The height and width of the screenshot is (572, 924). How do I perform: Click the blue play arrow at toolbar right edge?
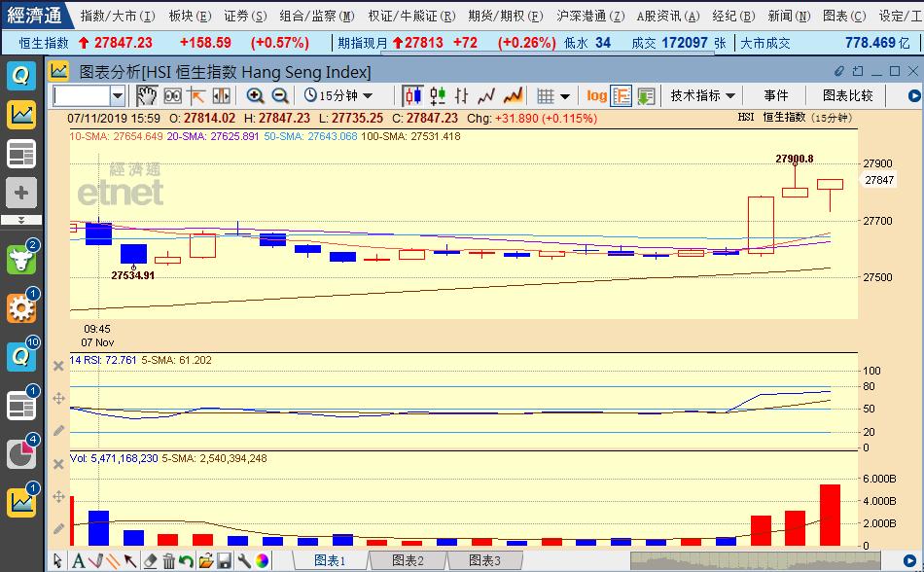(x=915, y=96)
